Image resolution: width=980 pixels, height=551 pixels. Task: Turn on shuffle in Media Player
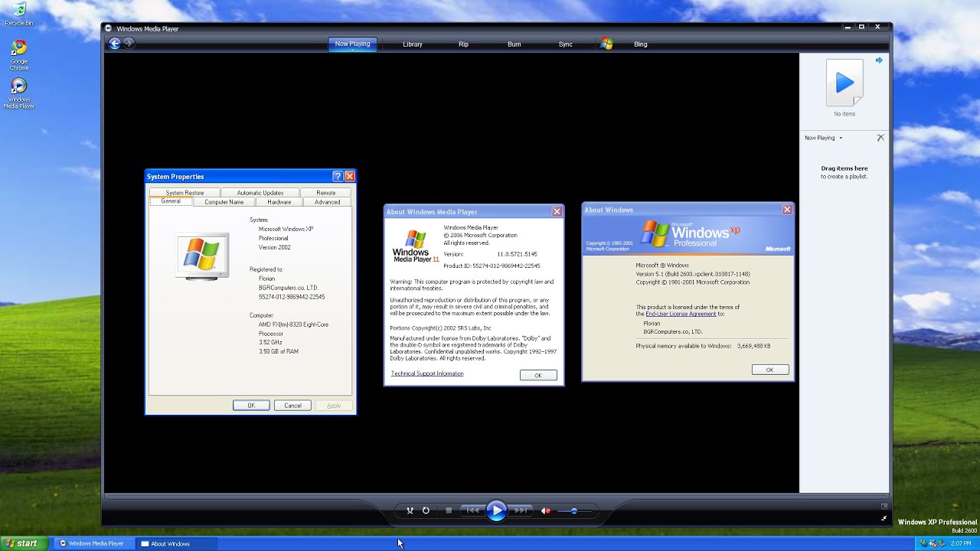click(x=410, y=510)
